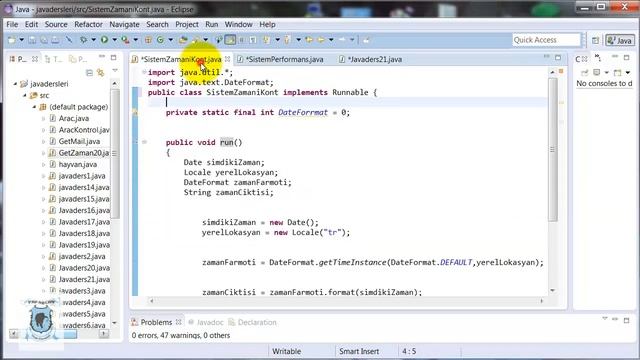This screenshot has height=360, width=640.
Task: Open the Debug configurations dropdown arrow
Action: pyautogui.click(x=93, y=40)
